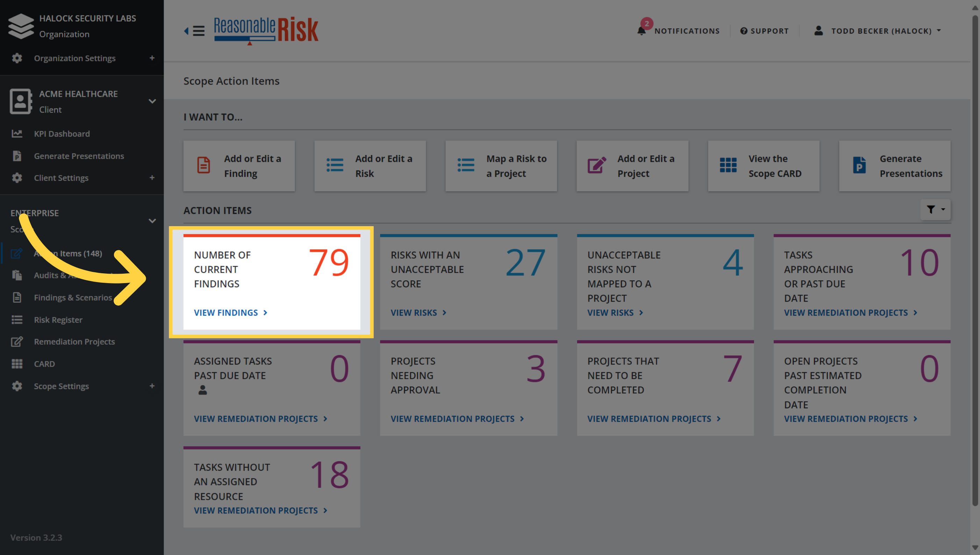
Task: Click the Add or Edit a Risk button
Action: (370, 166)
